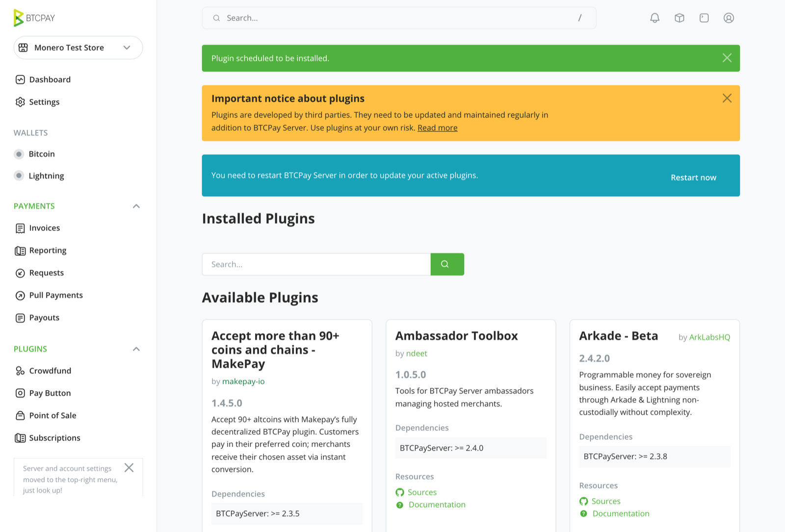Click the Invoices icon
The height and width of the screenshot is (532, 785).
pos(20,228)
